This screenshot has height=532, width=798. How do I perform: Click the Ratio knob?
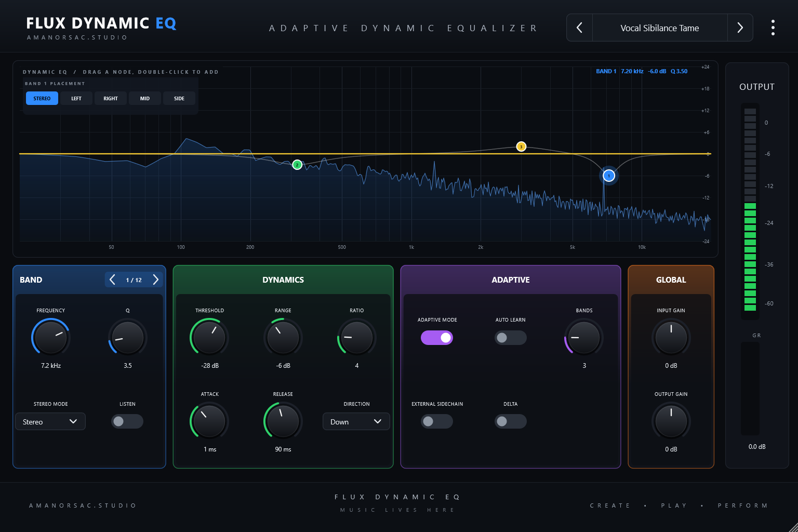click(357, 337)
